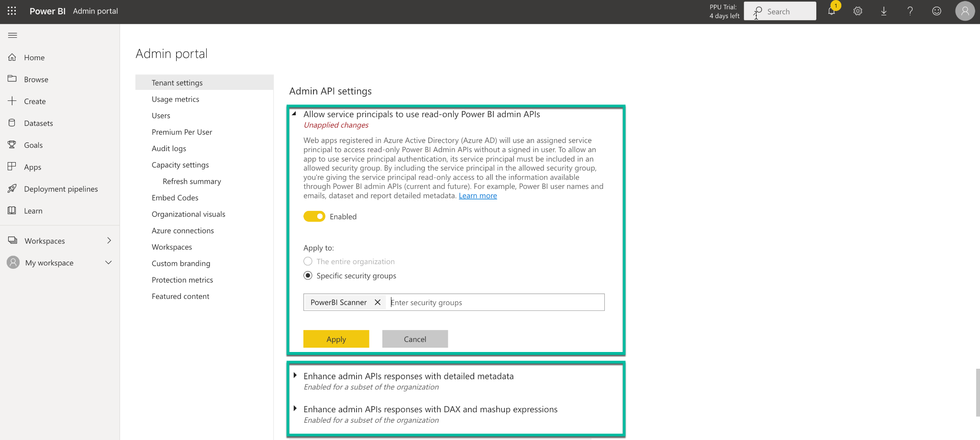This screenshot has height=440, width=980.
Task: Open Tenant settings tab
Action: tap(204, 82)
